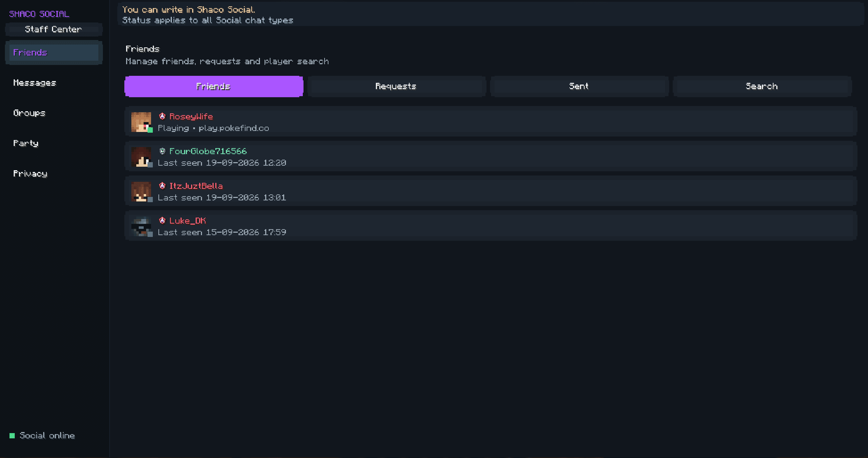Screen dimensions: 868x458
Task: Select the Friends sidebar item
Action: click(54, 53)
